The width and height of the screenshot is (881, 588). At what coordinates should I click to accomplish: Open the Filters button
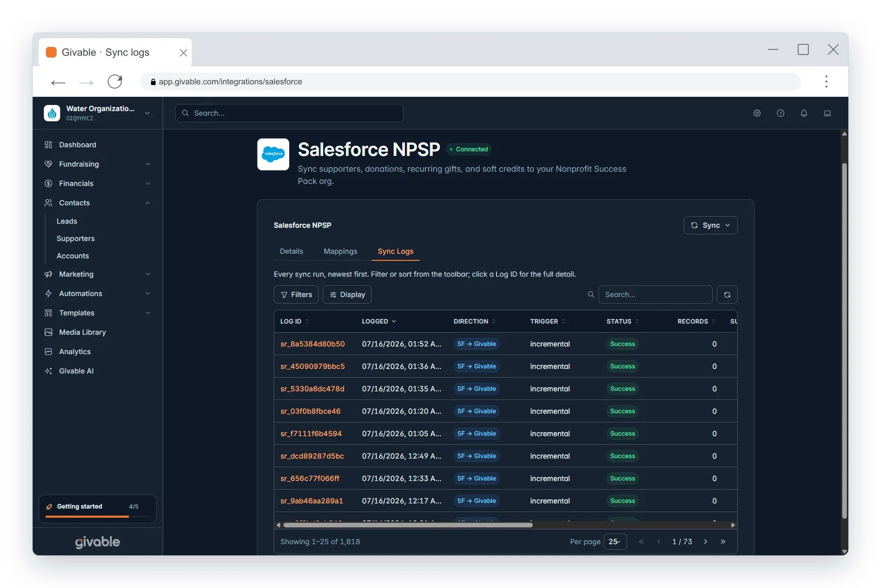click(x=296, y=295)
